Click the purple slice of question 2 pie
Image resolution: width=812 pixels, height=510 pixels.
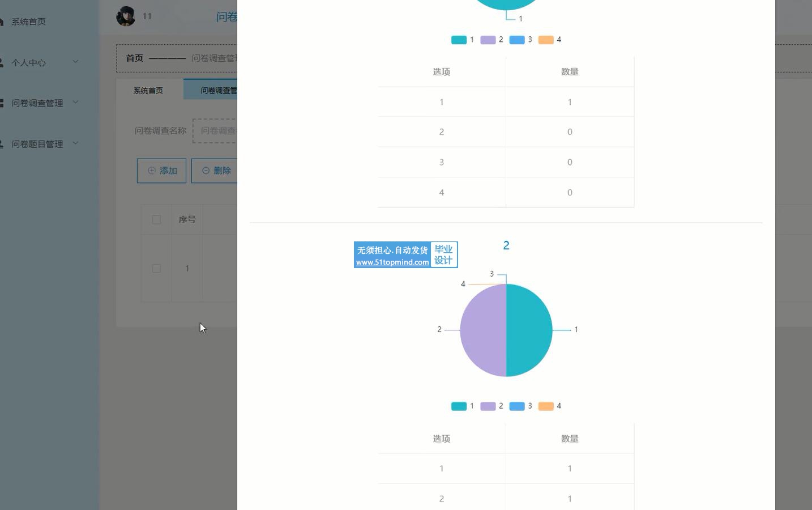(x=483, y=330)
